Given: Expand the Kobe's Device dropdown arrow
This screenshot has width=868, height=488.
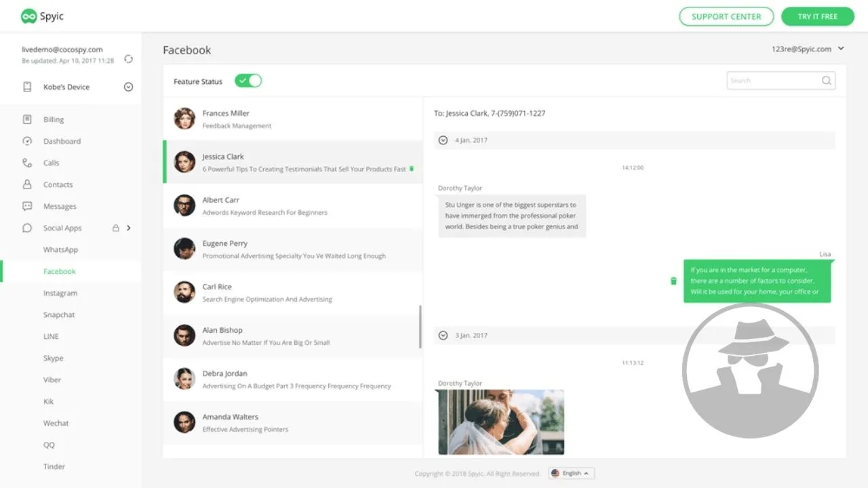Looking at the screenshot, I should click(128, 87).
